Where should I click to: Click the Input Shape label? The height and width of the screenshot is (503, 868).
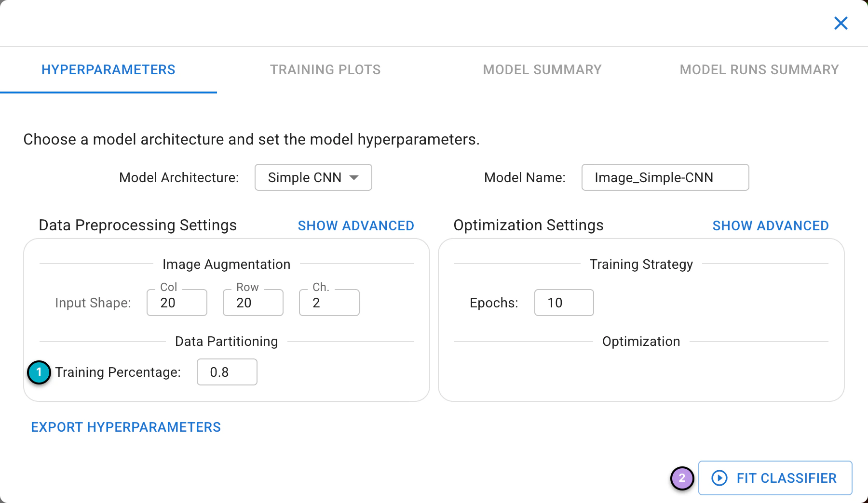click(93, 303)
